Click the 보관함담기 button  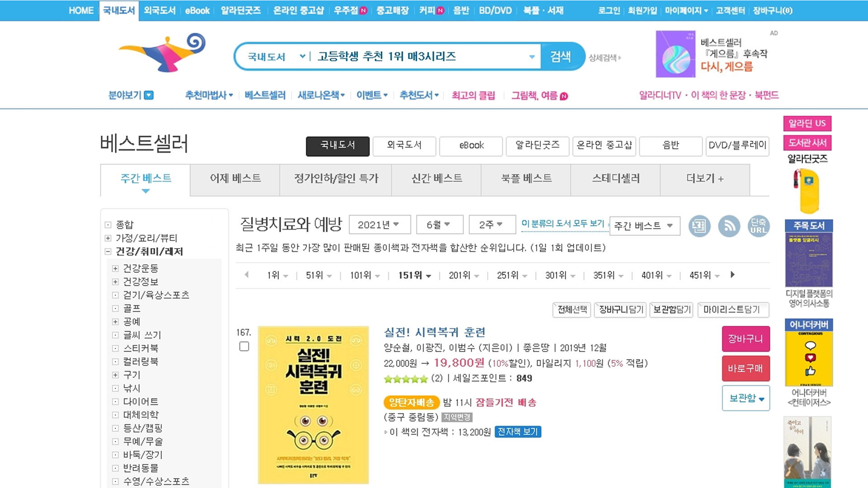[672, 310]
